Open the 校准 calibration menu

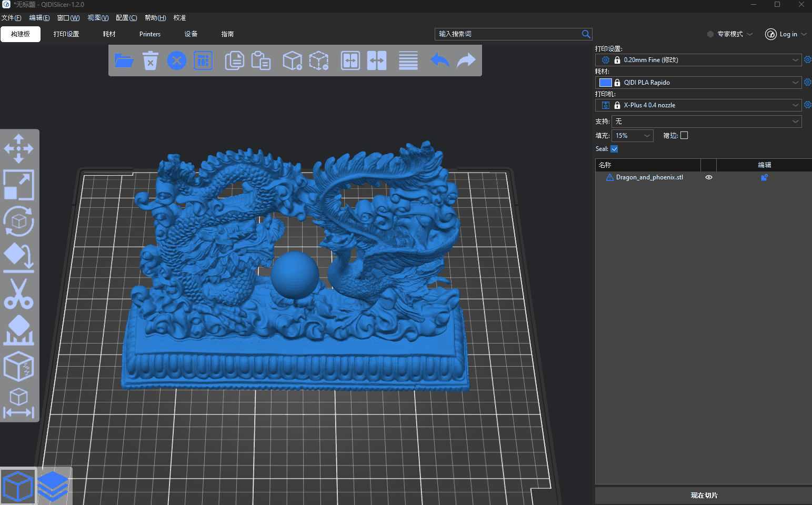[180, 18]
